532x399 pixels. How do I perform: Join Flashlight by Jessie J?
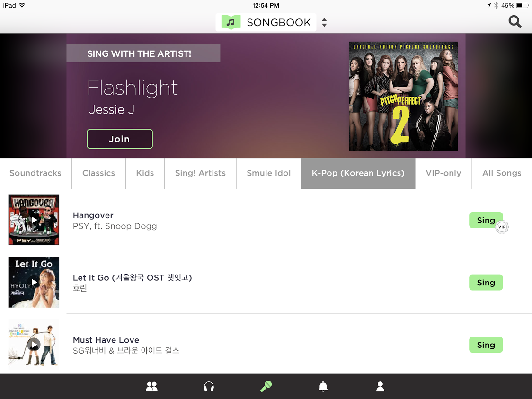point(120,139)
